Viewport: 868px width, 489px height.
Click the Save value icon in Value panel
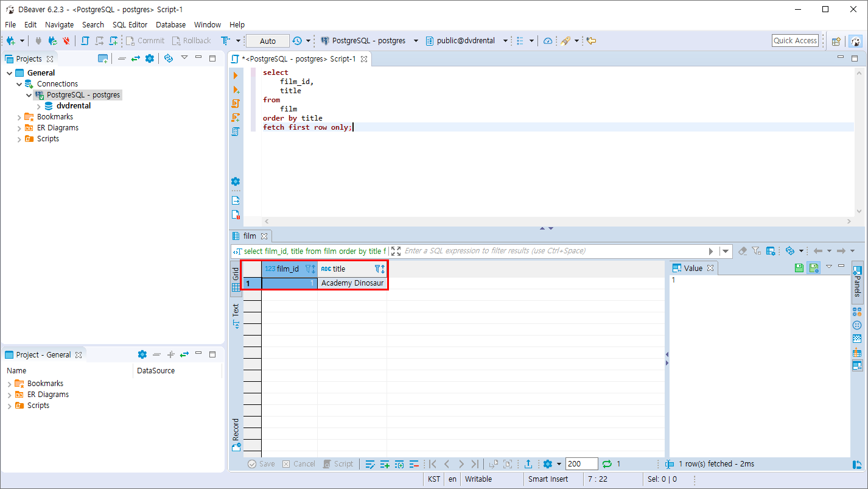point(799,268)
